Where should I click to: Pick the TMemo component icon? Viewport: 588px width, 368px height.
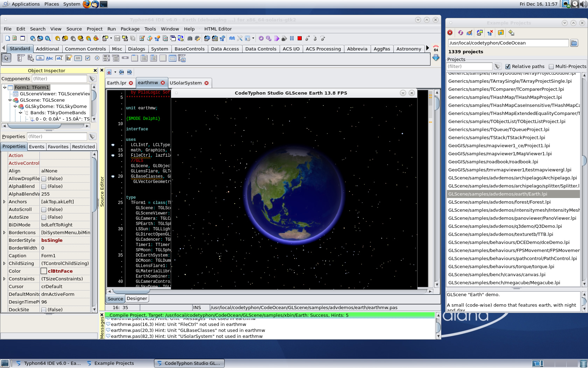point(69,58)
